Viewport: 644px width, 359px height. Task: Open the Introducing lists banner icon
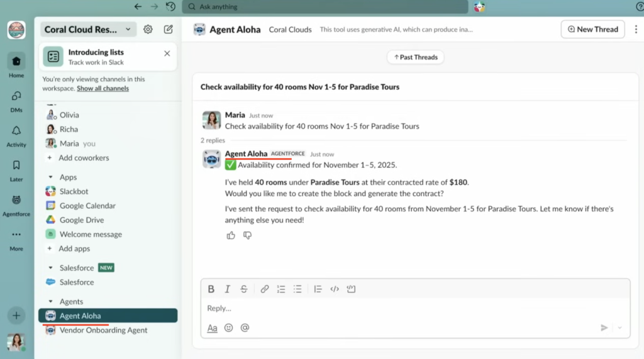(53, 57)
